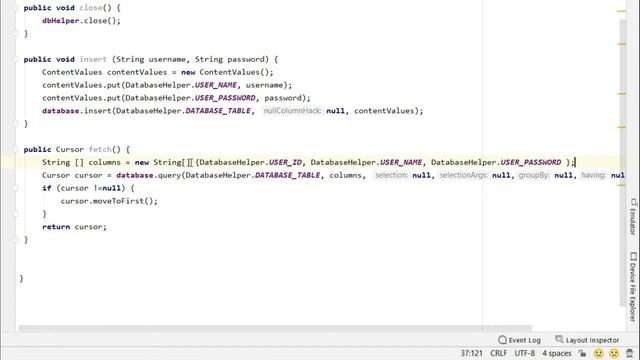Screen dimensions: 640x360
Task: Click DATABASE_TABLE in the database.insert line
Action: pyautogui.click(x=218, y=111)
